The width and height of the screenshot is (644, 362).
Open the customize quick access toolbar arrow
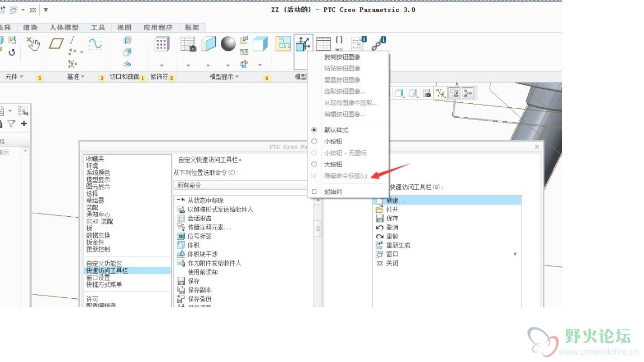click(x=46, y=9)
